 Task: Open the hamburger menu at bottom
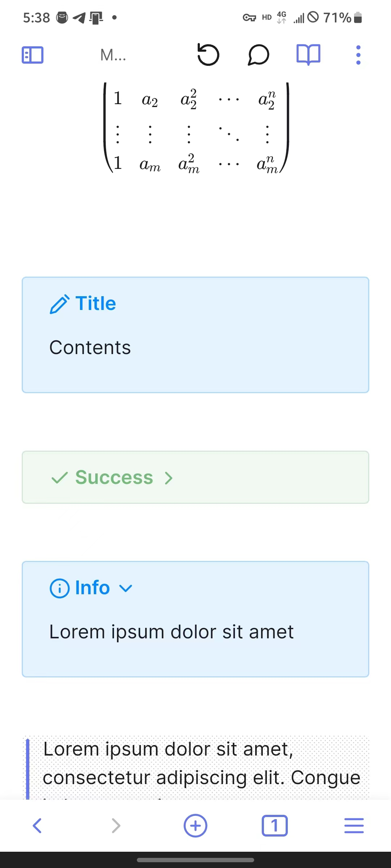(x=354, y=826)
